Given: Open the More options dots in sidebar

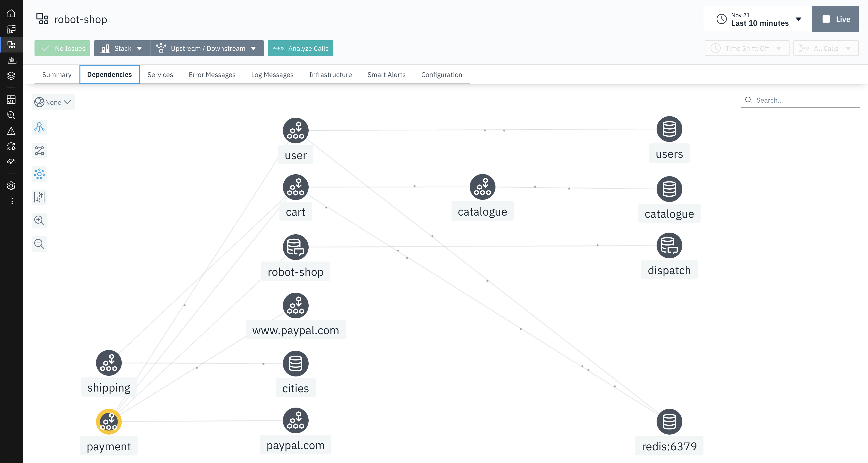Looking at the screenshot, I should click(x=12, y=201).
